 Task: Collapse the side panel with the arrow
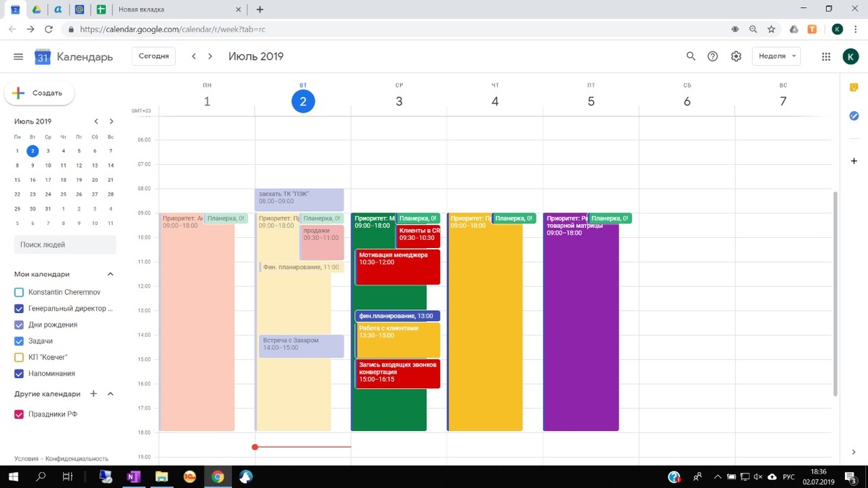[854, 453]
